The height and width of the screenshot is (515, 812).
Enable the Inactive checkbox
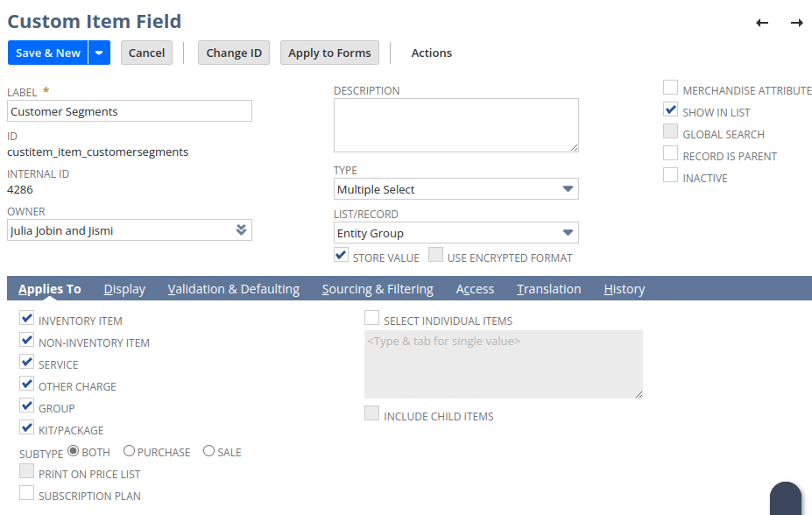[670, 176]
